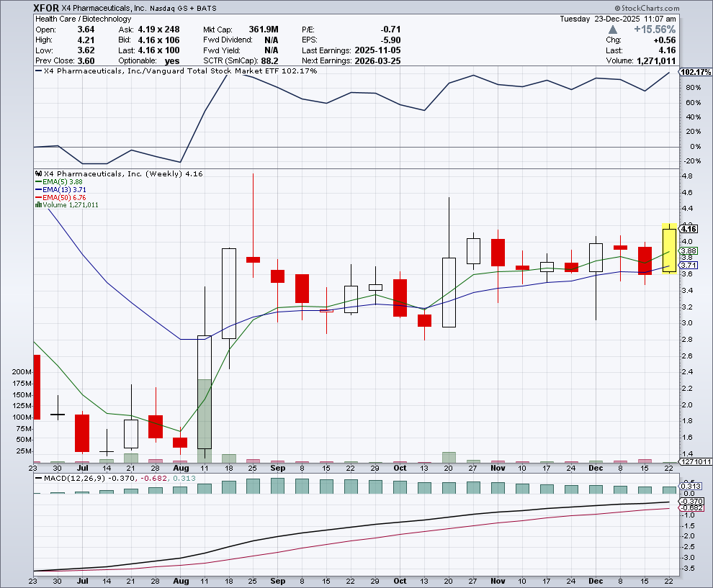Screen dimensions: 713x588
Task: Click the EMA(13) 3.71 legend entry
Action: [x=64, y=189]
